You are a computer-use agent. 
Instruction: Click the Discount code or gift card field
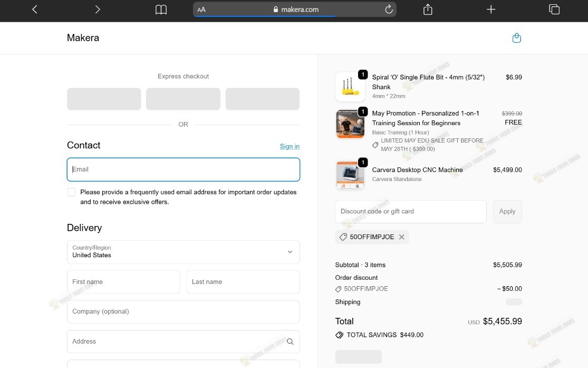point(411,212)
